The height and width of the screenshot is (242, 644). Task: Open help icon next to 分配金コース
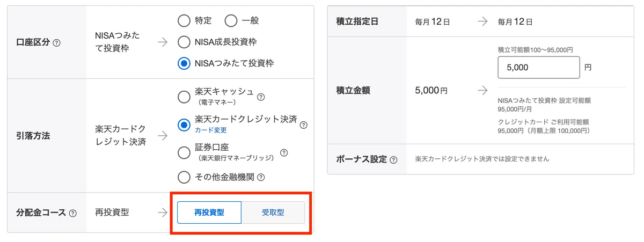click(72, 213)
